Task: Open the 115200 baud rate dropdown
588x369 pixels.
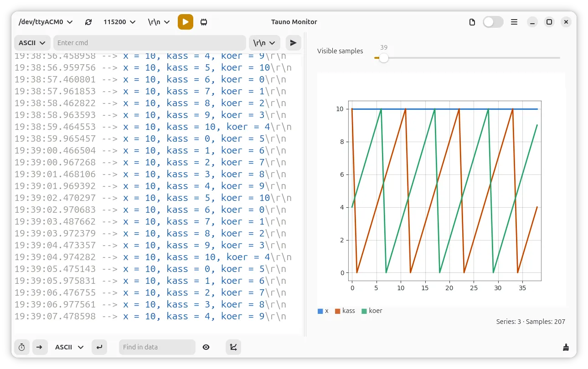Action: pos(119,22)
